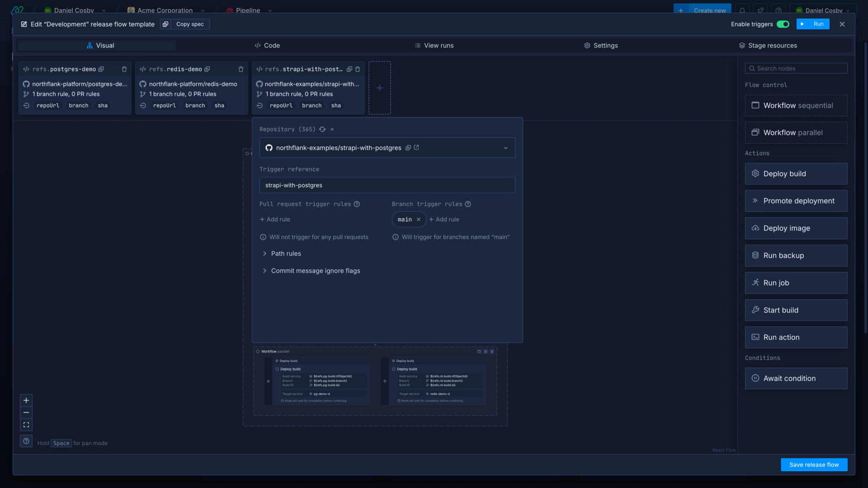Delete the Workflow parallel node
Image resolution: width=868 pixels, height=488 pixels.
pyautogui.click(x=492, y=352)
